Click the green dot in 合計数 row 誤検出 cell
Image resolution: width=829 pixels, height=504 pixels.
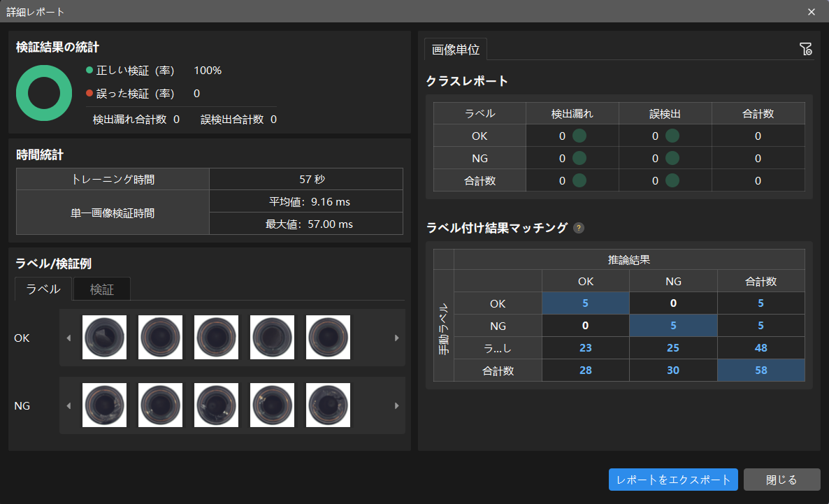(672, 180)
